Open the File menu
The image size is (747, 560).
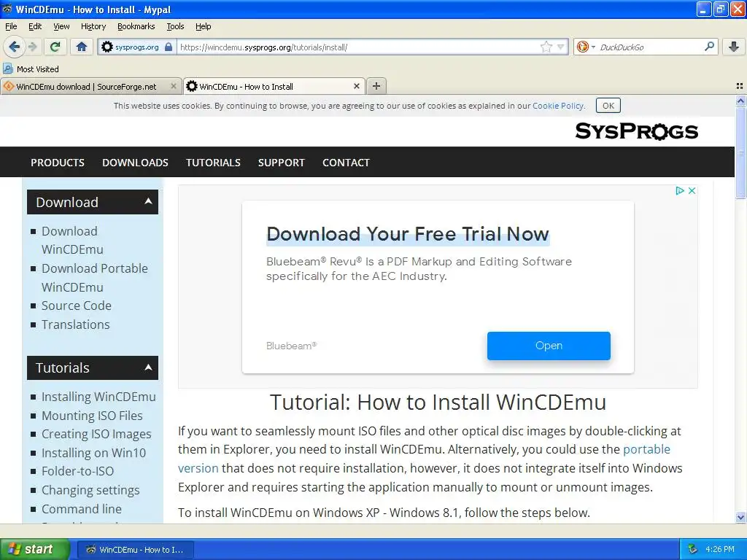11,26
